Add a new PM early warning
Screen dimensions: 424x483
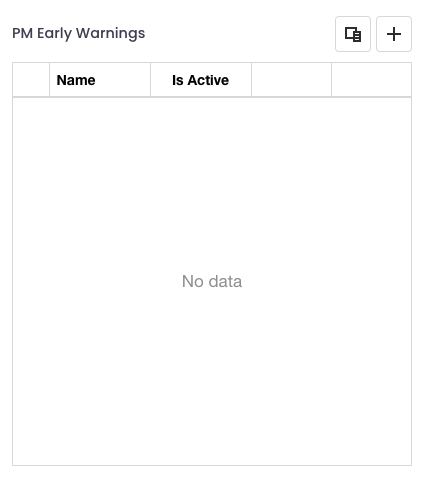[394, 34]
